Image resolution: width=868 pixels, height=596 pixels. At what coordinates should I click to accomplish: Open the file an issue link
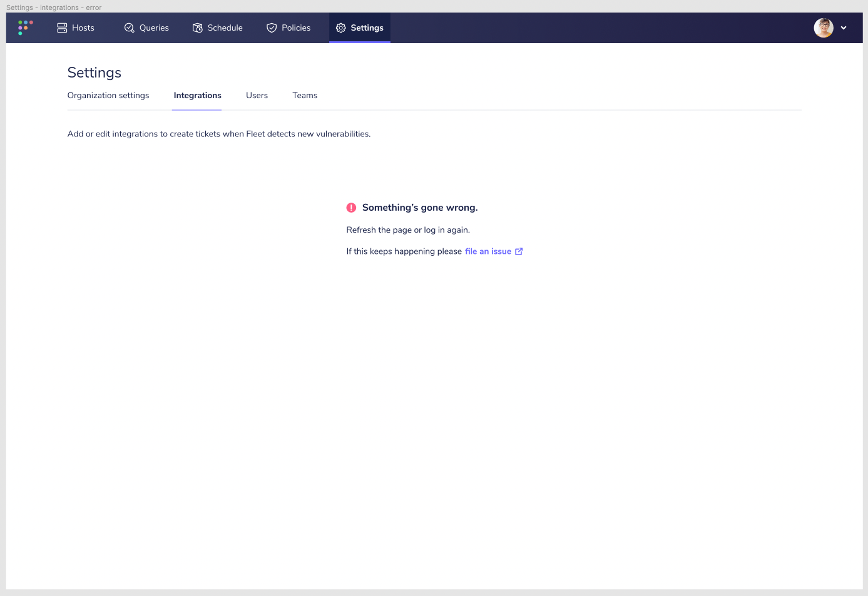pyautogui.click(x=488, y=251)
